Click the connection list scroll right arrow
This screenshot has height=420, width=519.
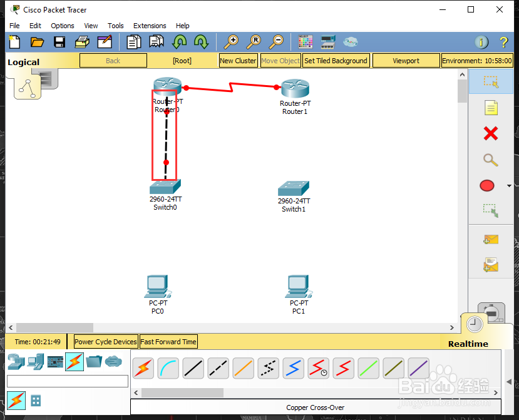(x=495, y=393)
